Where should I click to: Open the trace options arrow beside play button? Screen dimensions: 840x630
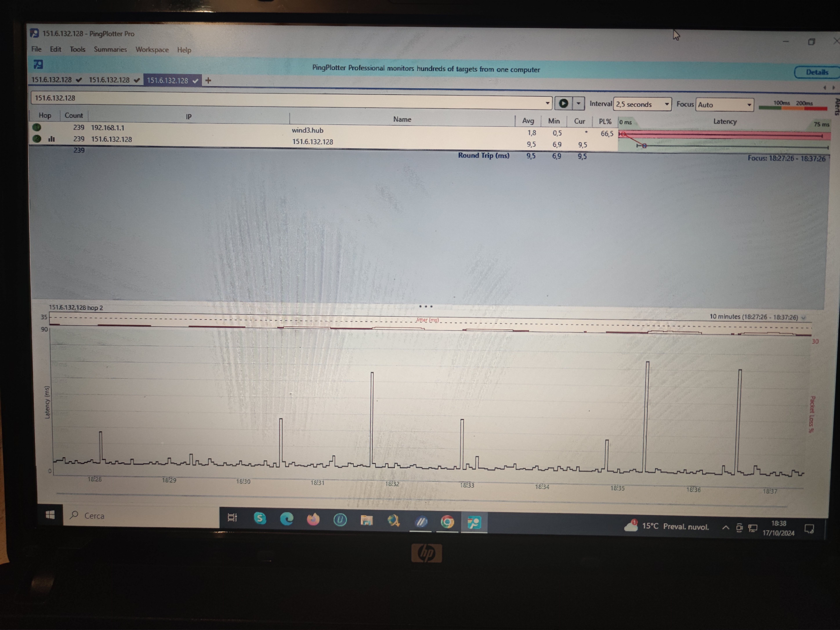click(x=578, y=103)
